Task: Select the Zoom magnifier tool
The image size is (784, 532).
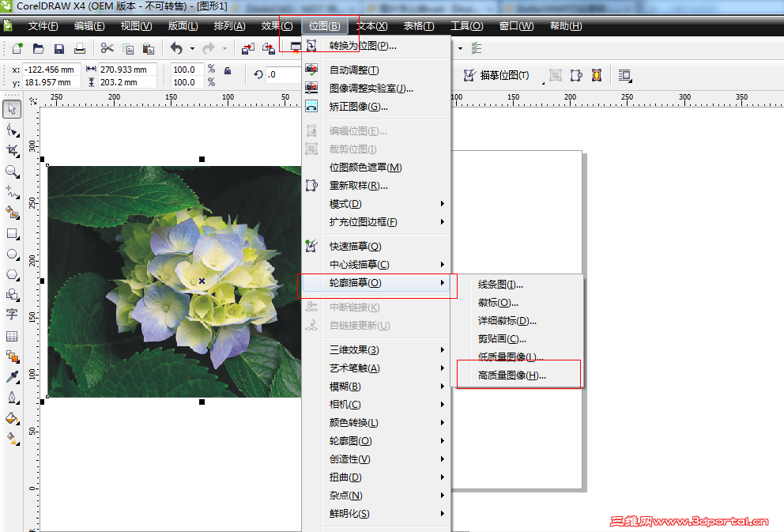Action: pyautogui.click(x=12, y=171)
